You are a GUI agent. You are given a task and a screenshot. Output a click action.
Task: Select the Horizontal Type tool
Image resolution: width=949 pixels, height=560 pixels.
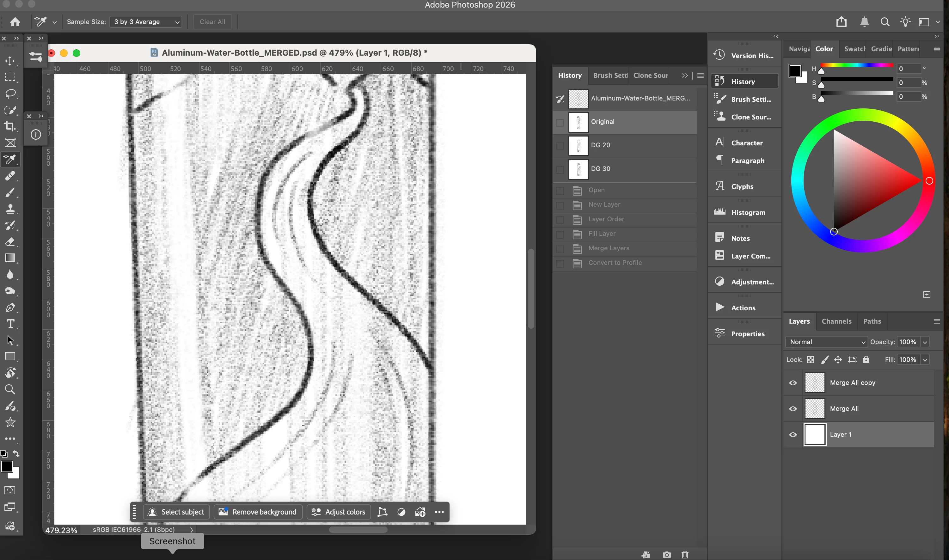pyautogui.click(x=10, y=324)
